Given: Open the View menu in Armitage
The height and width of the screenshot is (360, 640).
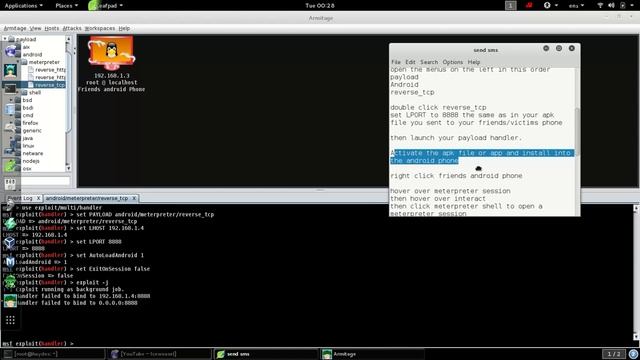Looking at the screenshot, I should 36,28.
